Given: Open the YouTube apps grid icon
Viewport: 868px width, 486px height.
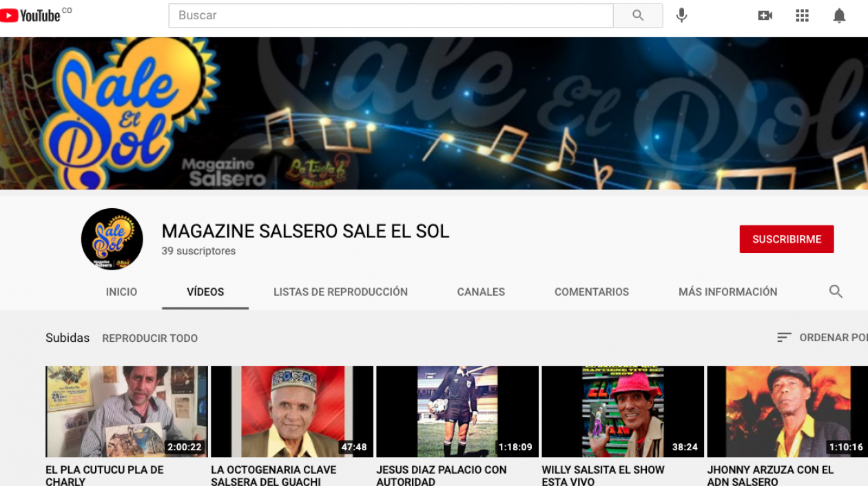Looking at the screenshot, I should (x=802, y=14).
